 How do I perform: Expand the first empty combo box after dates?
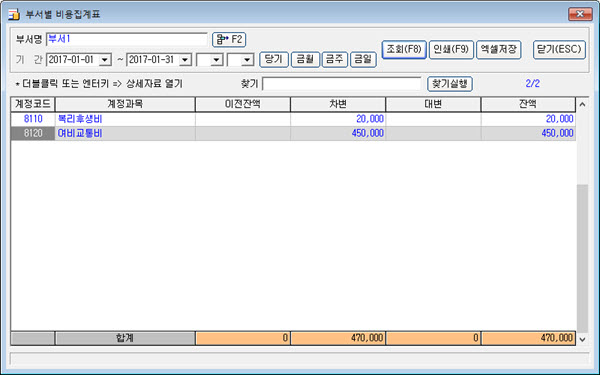[x=217, y=60]
